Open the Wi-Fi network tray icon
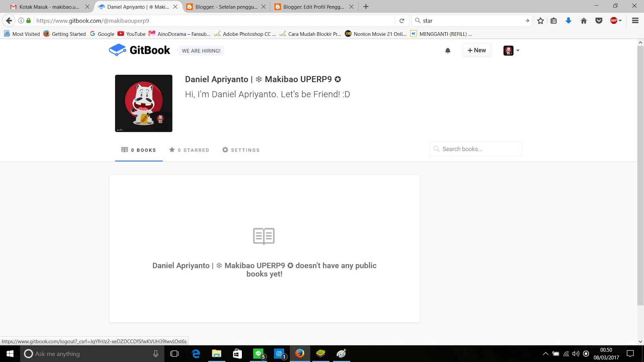Image resolution: width=644 pixels, height=362 pixels. pos(566,354)
